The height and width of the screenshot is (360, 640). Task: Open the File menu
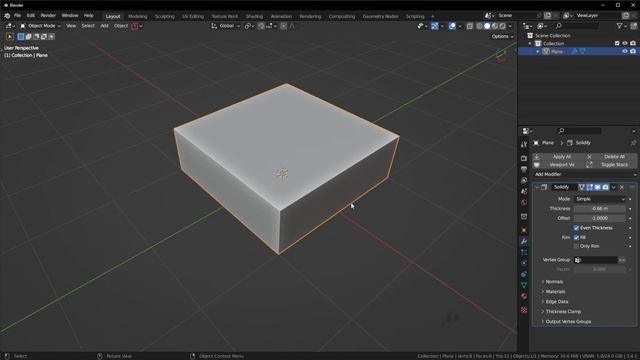(18, 16)
